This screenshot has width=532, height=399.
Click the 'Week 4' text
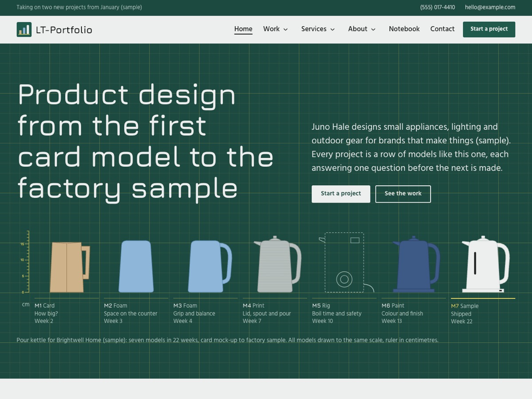(x=183, y=321)
